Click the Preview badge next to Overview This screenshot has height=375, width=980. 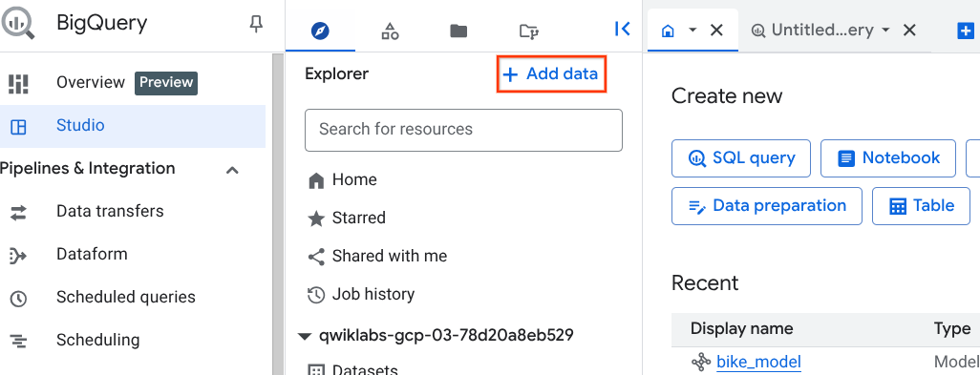(x=166, y=83)
